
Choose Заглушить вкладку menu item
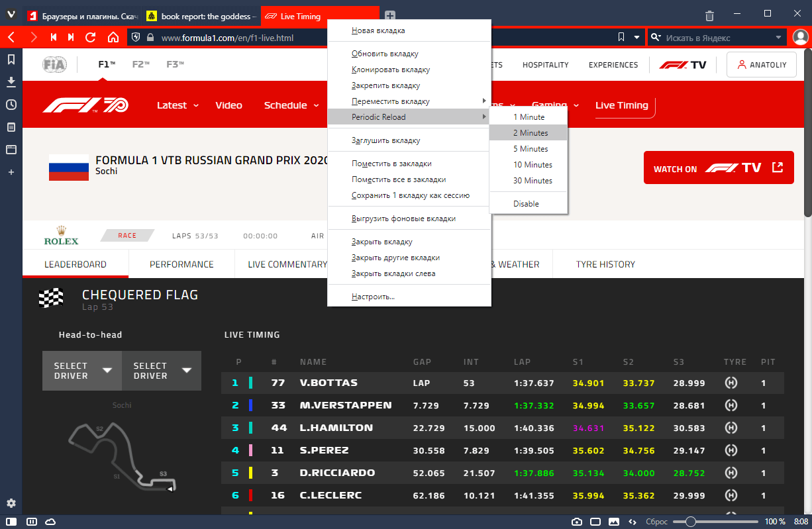point(409,140)
